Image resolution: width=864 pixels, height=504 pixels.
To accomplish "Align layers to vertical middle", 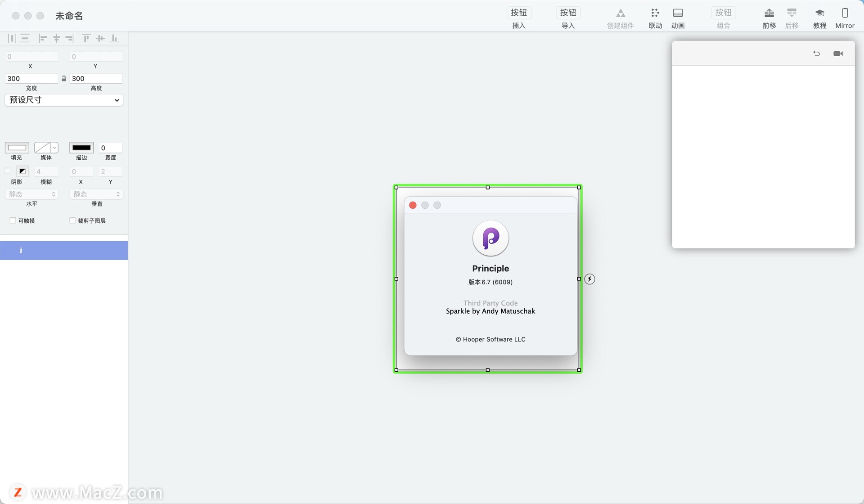I will pyautogui.click(x=100, y=39).
